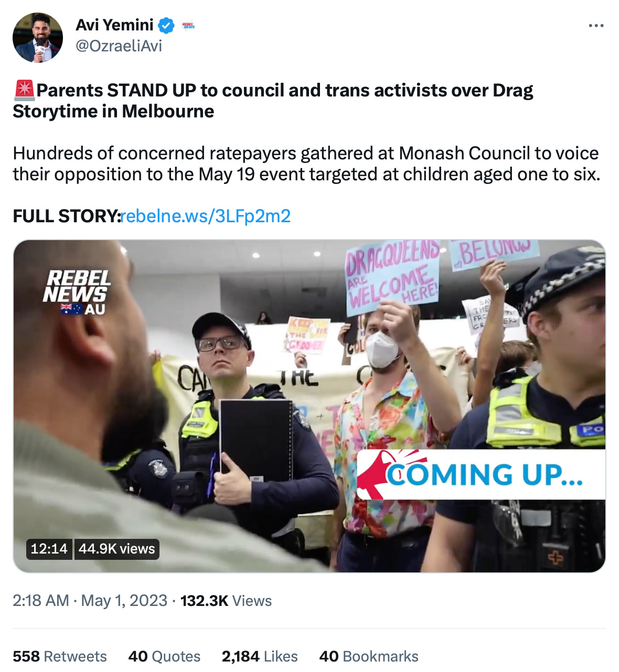This screenshot has width=619, height=672.
Task: View the 132.3K Views analytics
Action: click(x=226, y=601)
